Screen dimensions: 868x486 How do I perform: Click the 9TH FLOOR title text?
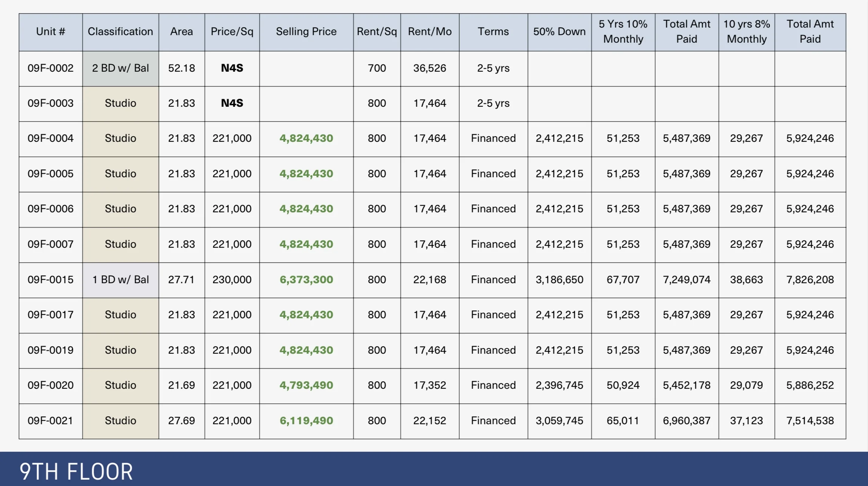pos(76,472)
